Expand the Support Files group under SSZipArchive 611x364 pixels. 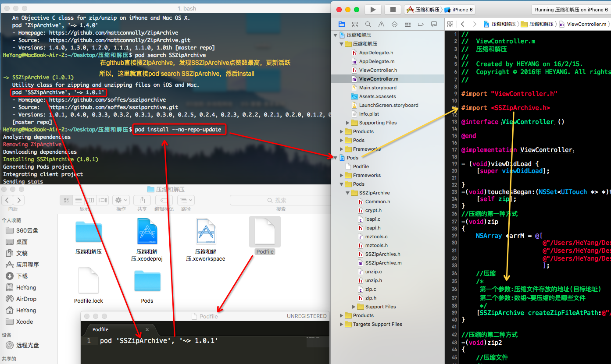354,307
